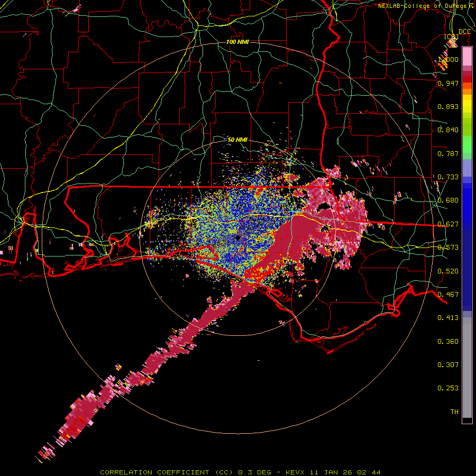Click the 0.520 scale value
The width and height of the screenshot is (476, 476).
(448, 271)
